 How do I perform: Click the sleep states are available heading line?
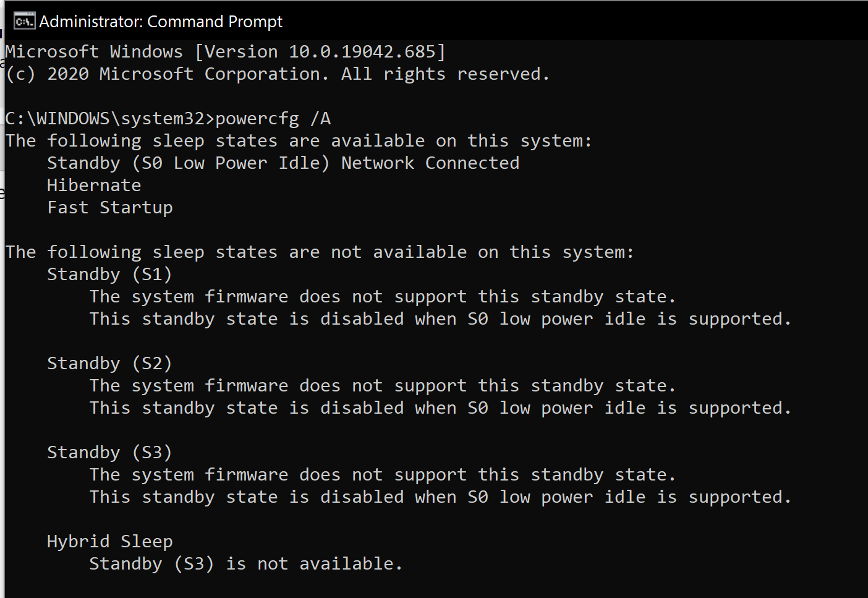coord(298,140)
